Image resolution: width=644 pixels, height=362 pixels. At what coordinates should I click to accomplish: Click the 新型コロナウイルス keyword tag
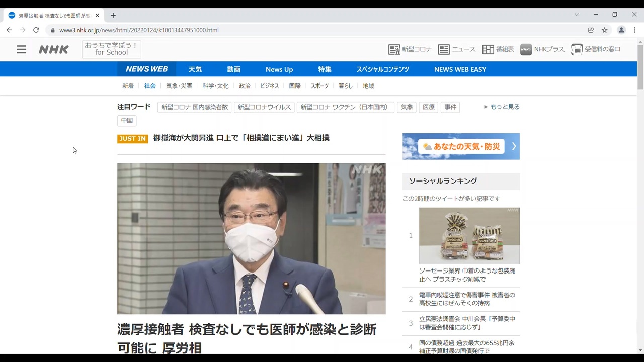[264, 107]
